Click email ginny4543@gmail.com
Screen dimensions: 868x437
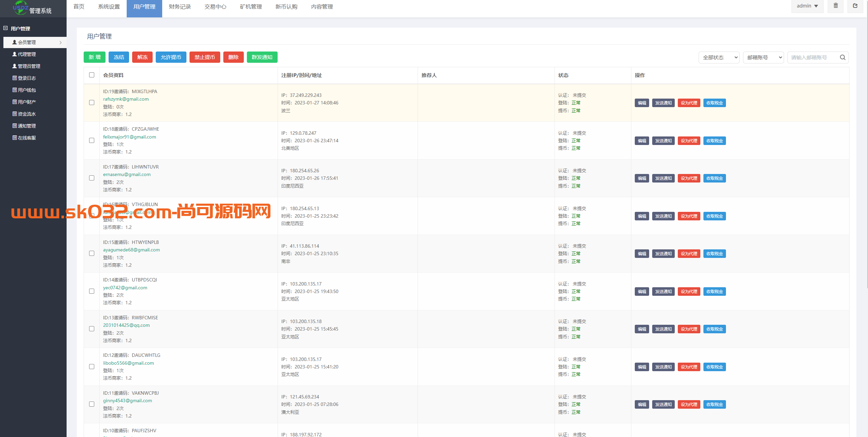[127, 401]
